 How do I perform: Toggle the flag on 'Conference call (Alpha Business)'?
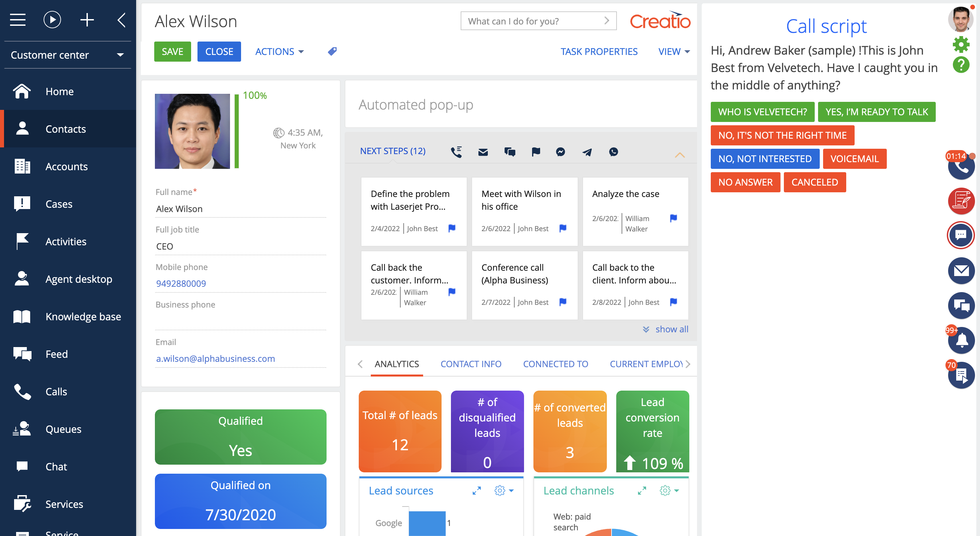tap(562, 302)
